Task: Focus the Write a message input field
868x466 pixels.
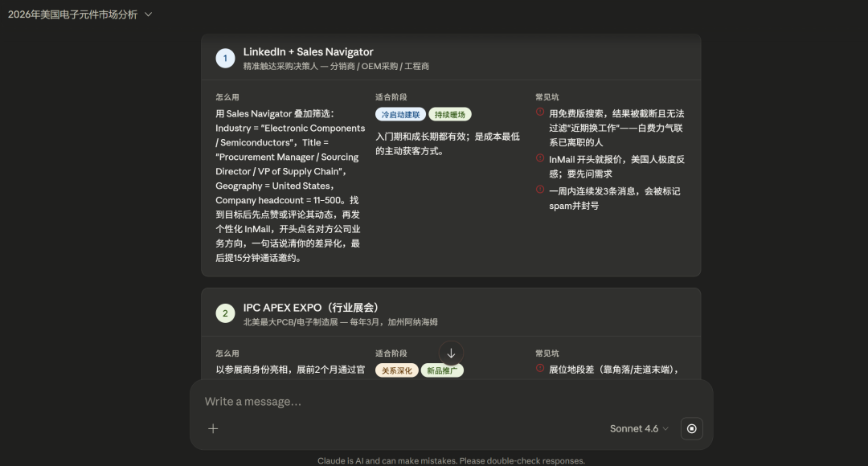Action: 451,402
